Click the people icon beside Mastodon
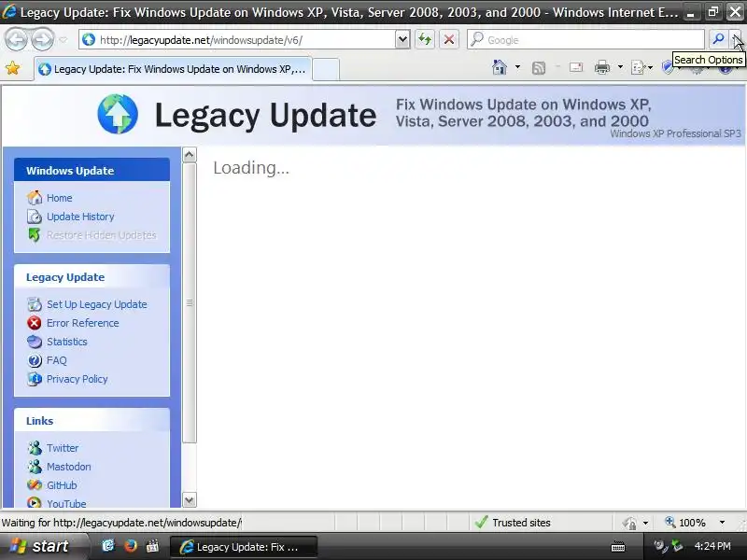747x560 pixels. 35,467
